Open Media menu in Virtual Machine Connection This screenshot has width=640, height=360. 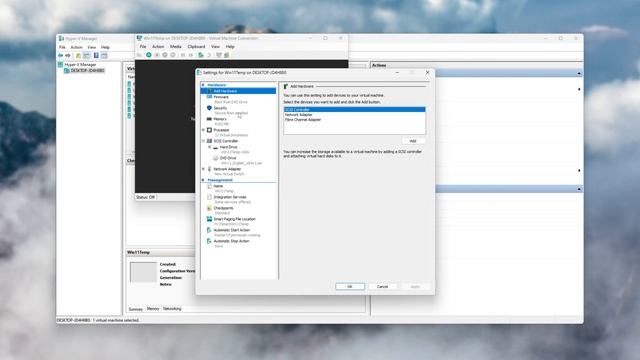pos(176,47)
